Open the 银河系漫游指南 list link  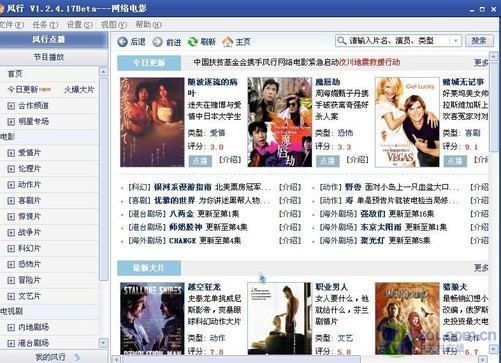[183, 187]
